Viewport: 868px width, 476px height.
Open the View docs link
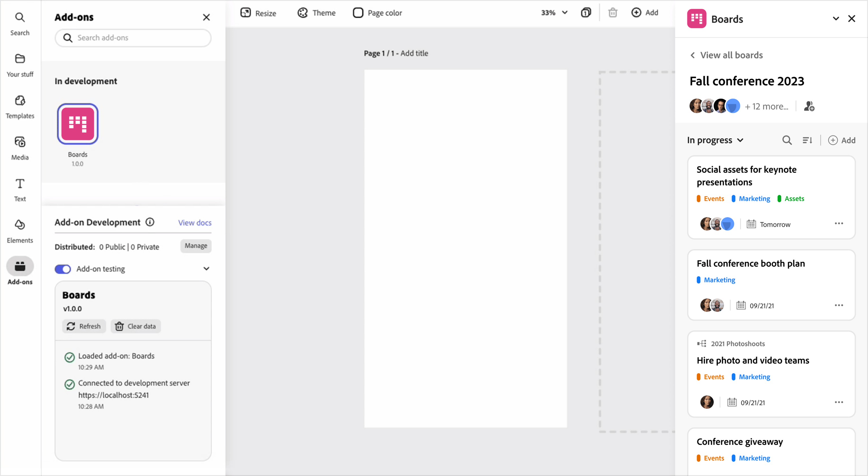click(195, 222)
